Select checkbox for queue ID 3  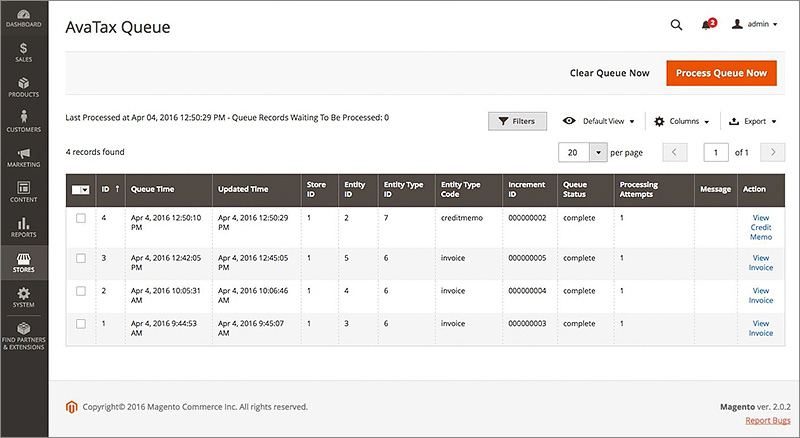click(x=81, y=258)
